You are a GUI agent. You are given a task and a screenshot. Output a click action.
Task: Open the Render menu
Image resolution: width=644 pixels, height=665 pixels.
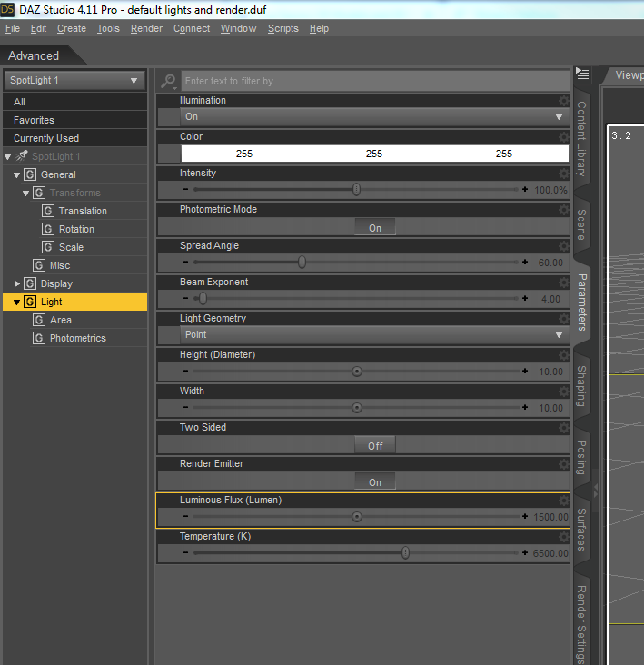(146, 28)
